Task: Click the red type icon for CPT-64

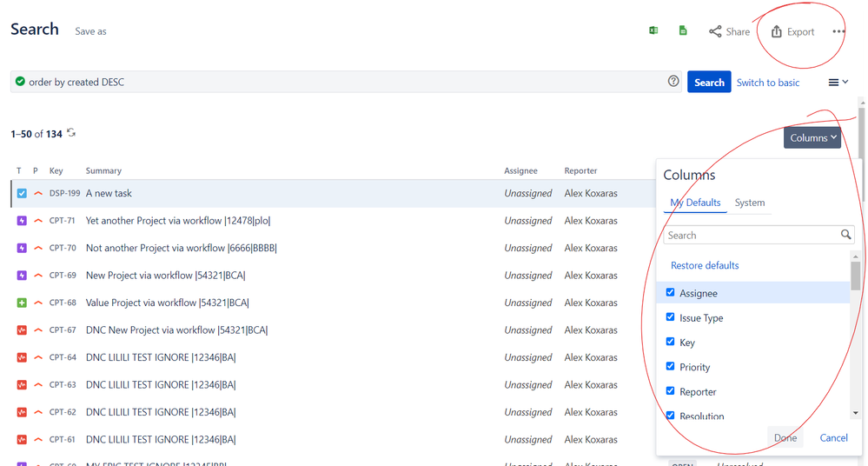Action: [x=22, y=357]
